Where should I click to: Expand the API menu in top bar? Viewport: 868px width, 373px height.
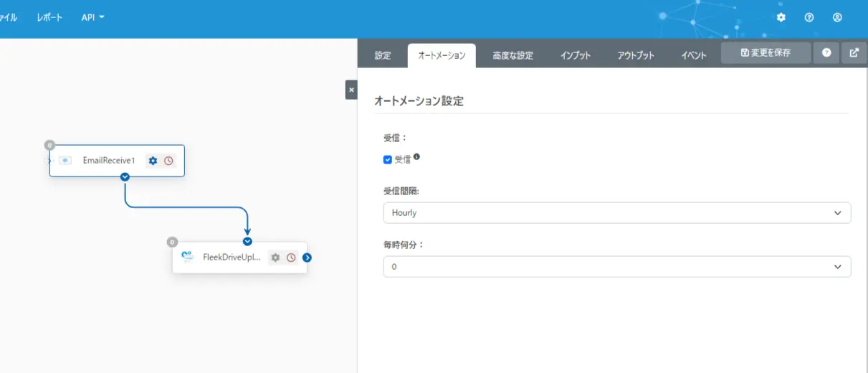92,17
